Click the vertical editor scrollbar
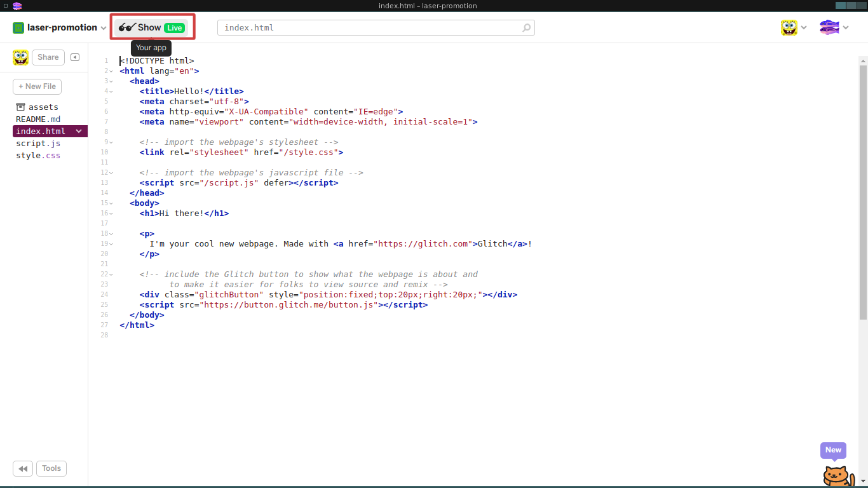 pyautogui.click(x=863, y=192)
